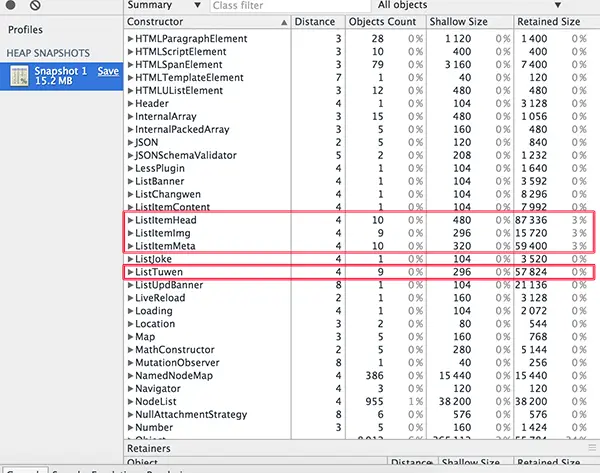
Task: Sort by the Distance column header
Action: [x=318, y=22]
